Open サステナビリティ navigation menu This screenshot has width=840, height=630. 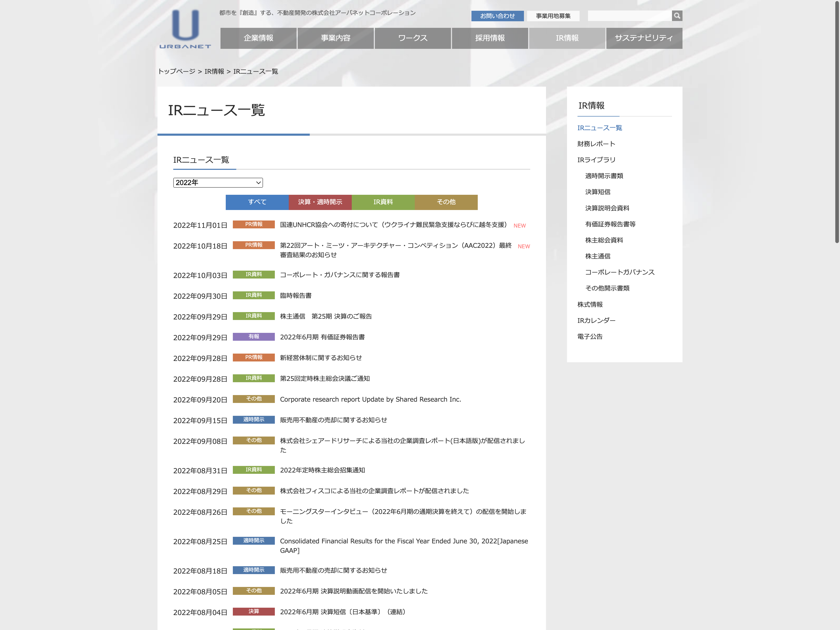(644, 38)
